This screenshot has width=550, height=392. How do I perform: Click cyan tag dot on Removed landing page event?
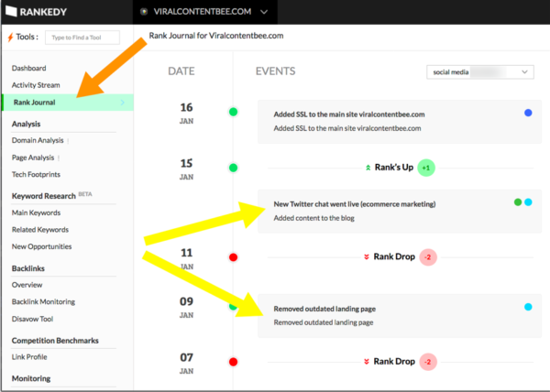pos(528,307)
